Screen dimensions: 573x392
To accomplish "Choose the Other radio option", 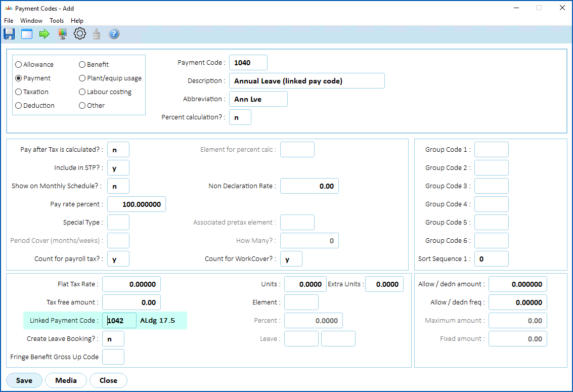I will tap(82, 106).
